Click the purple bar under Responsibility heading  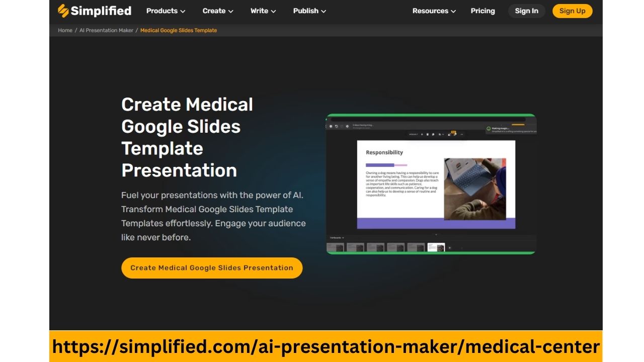coord(380,165)
